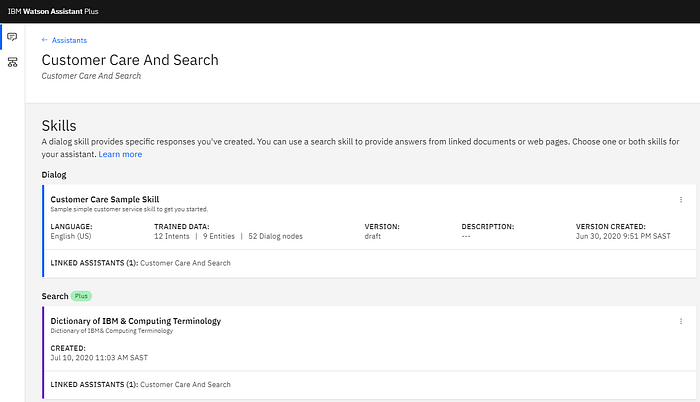Follow the Learn more link
This screenshot has height=402, width=700.
[120, 154]
